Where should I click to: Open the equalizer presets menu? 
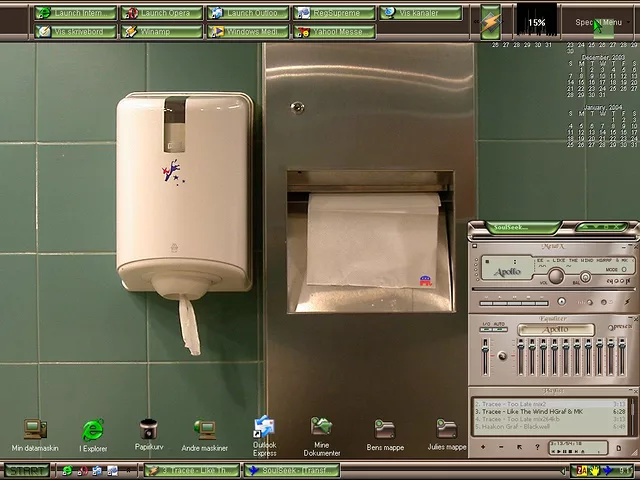[x=620, y=327]
